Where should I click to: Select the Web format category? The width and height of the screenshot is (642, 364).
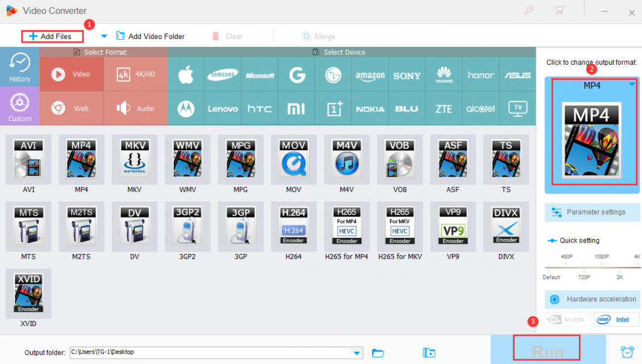(x=72, y=108)
